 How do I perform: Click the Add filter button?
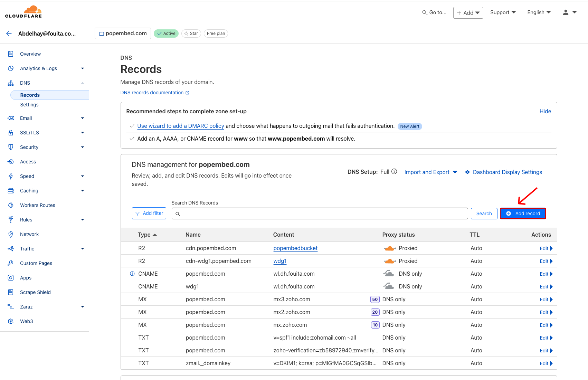(149, 213)
